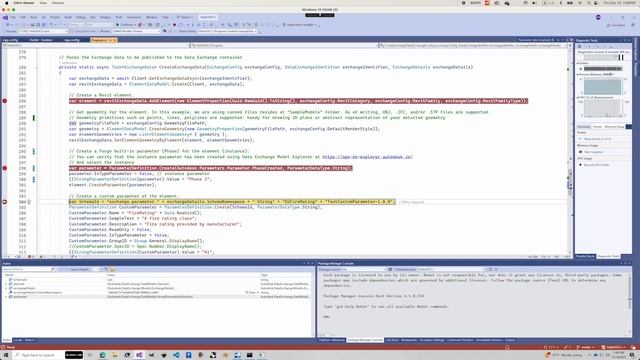Switch to the Breakpoints tab
This screenshot has width=640, height=360.
pyautogui.click(x=409, y=340)
